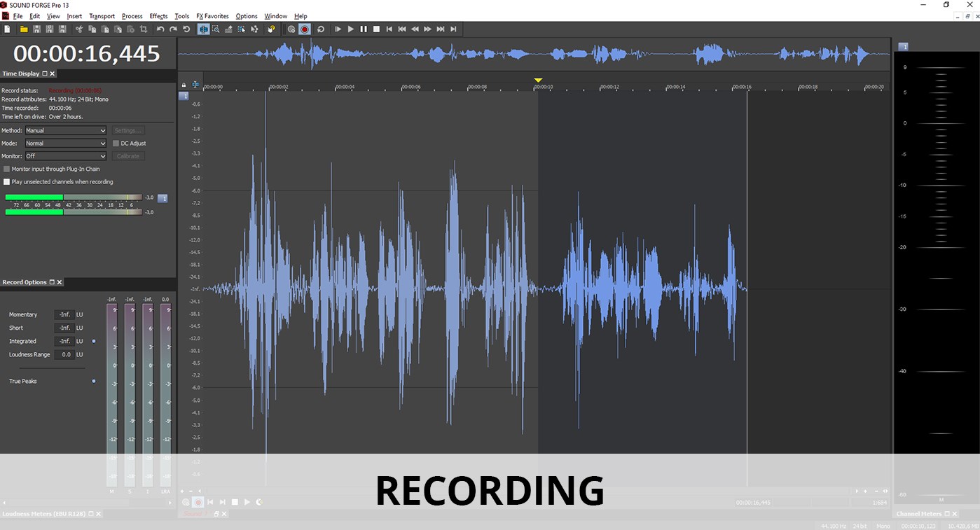The image size is (980, 530).
Task: Open the File menu
Action: pos(18,16)
